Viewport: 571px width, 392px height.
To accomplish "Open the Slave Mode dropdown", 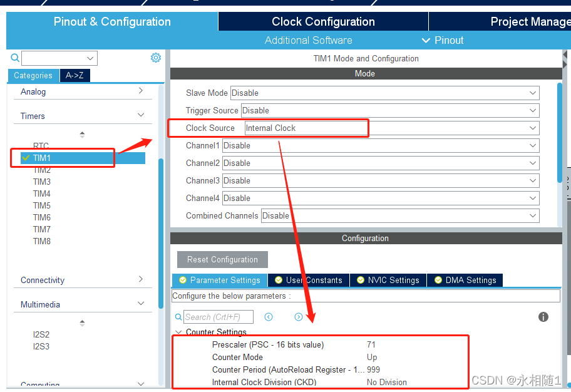I will 385,93.
